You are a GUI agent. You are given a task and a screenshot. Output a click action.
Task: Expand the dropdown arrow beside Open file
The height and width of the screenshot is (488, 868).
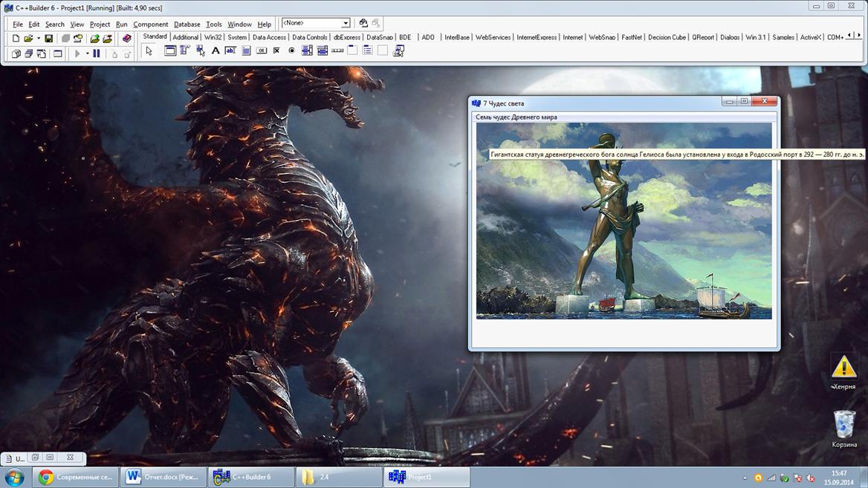(x=38, y=39)
